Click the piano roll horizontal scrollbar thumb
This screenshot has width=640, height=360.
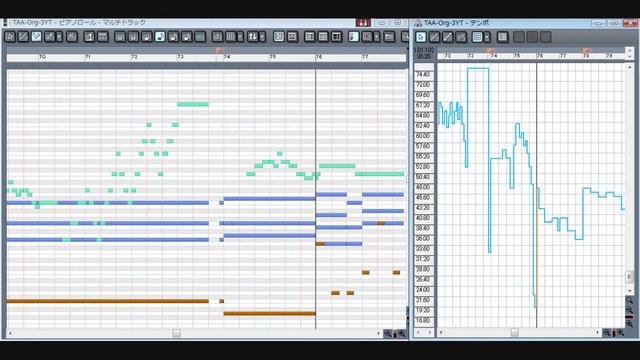click(176, 333)
